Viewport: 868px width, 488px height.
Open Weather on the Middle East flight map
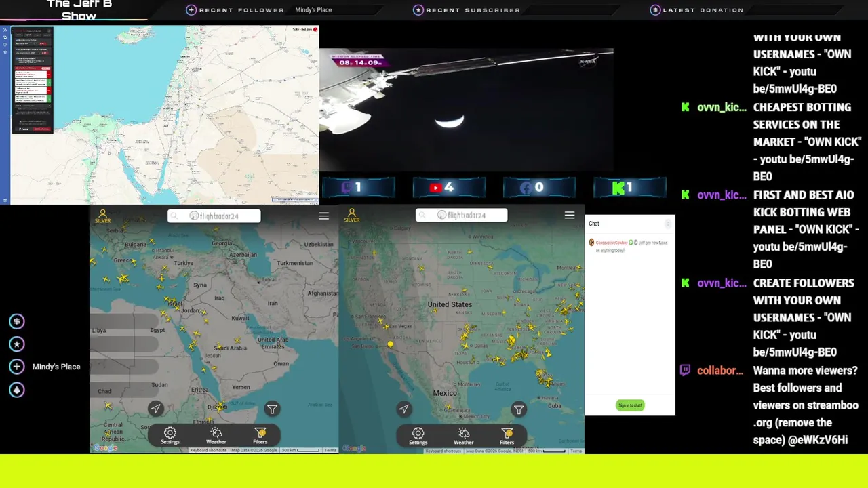click(216, 436)
